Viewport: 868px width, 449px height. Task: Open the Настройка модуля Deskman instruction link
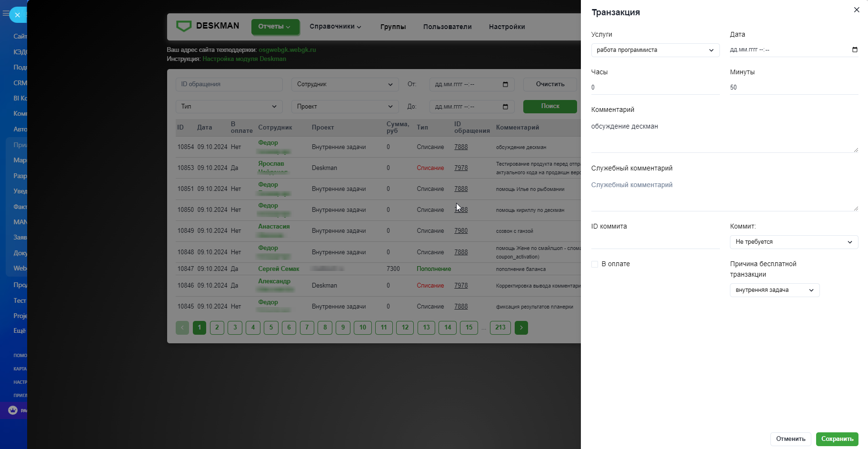pyautogui.click(x=244, y=59)
